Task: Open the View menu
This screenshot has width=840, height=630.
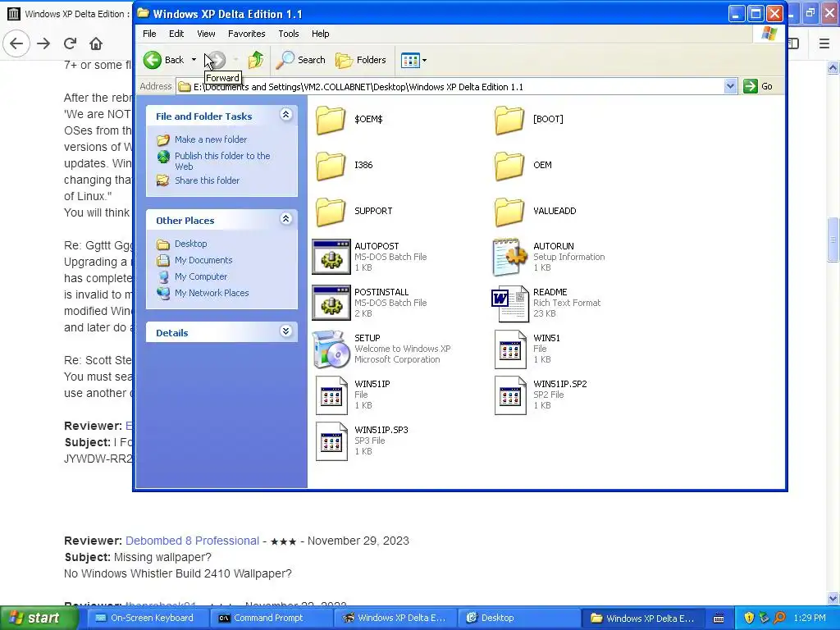Action: tap(206, 34)
